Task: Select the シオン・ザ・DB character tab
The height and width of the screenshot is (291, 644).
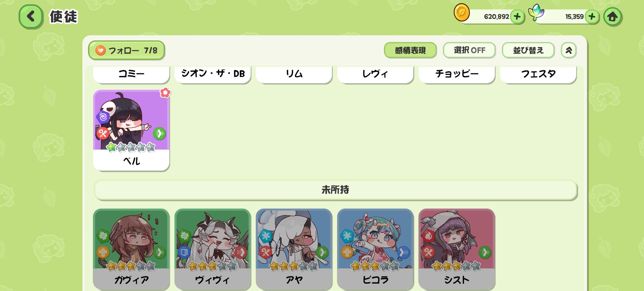Action: [x=213, y=74]
